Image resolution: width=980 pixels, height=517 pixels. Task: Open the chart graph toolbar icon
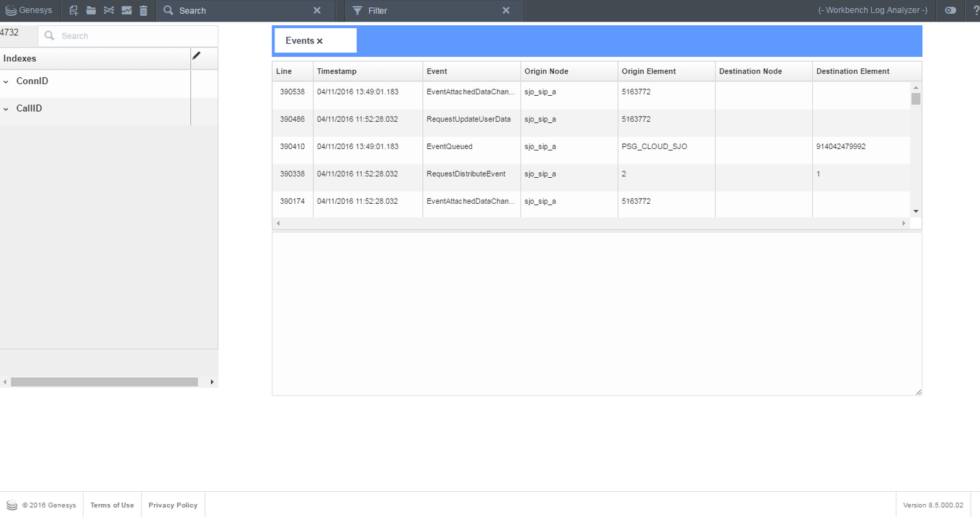pos(126,10)
